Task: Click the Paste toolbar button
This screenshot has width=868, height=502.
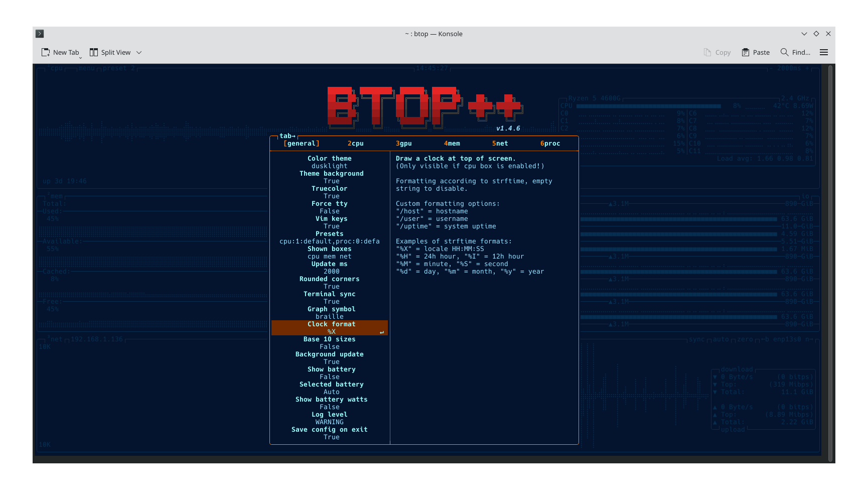Action: click(x=756, y=52)
